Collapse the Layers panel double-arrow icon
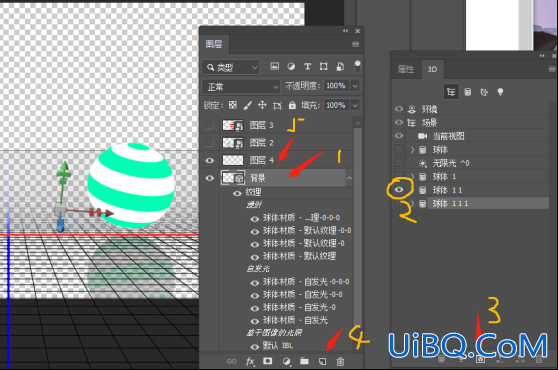 [x=345, y=31]
